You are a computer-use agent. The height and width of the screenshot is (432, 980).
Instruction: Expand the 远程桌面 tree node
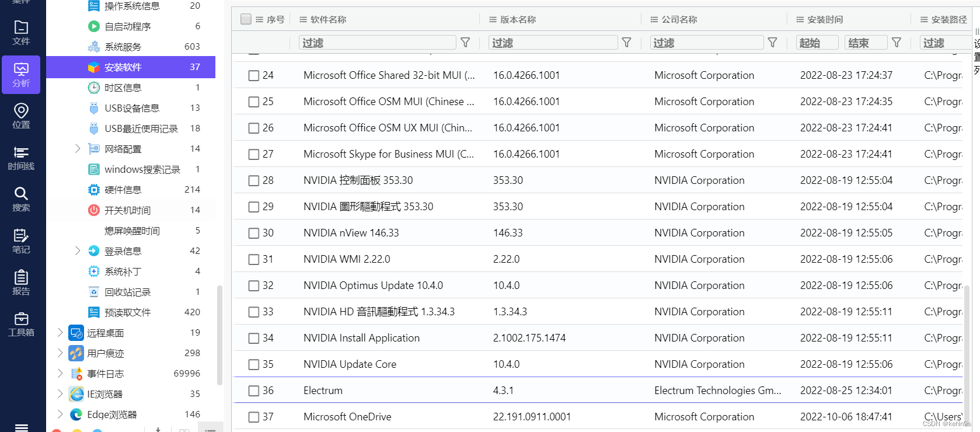(x=60, y=333)
